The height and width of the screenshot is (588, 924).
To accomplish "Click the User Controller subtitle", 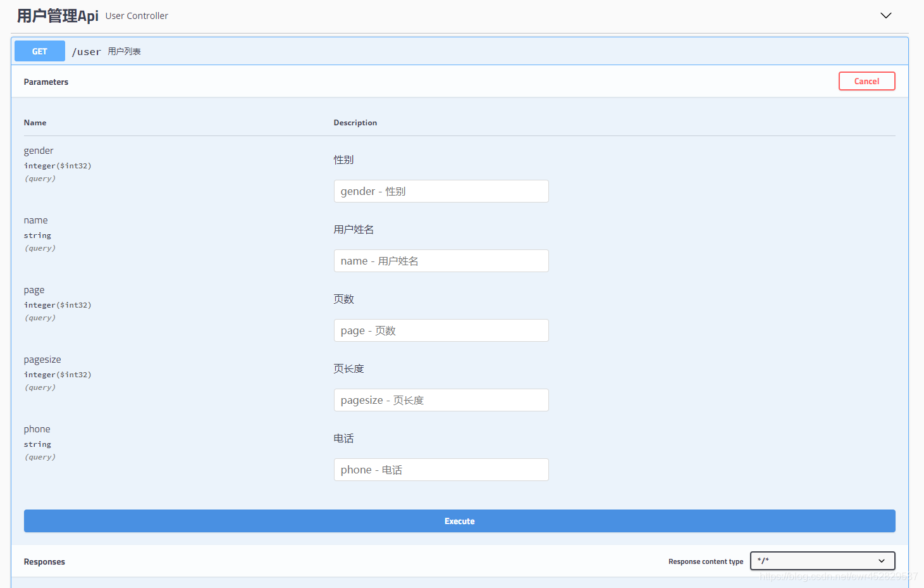I will click(137, 16).
